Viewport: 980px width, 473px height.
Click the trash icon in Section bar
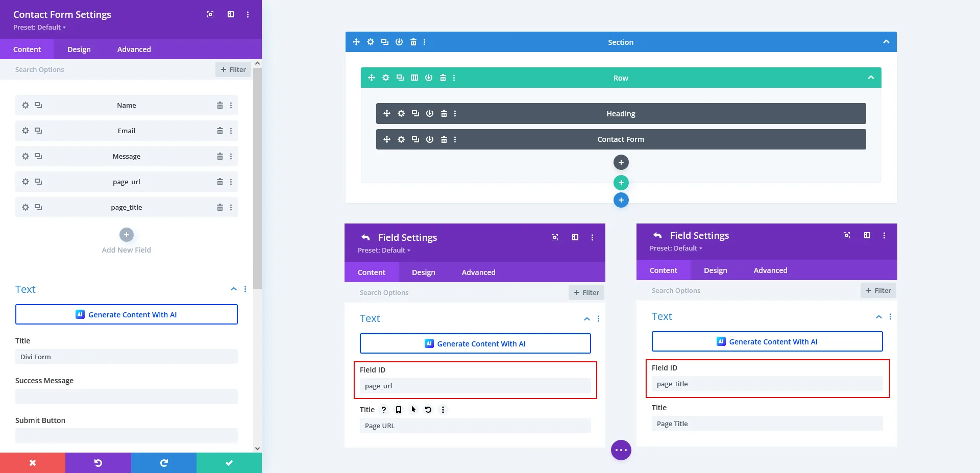click(x=413, y=42)
